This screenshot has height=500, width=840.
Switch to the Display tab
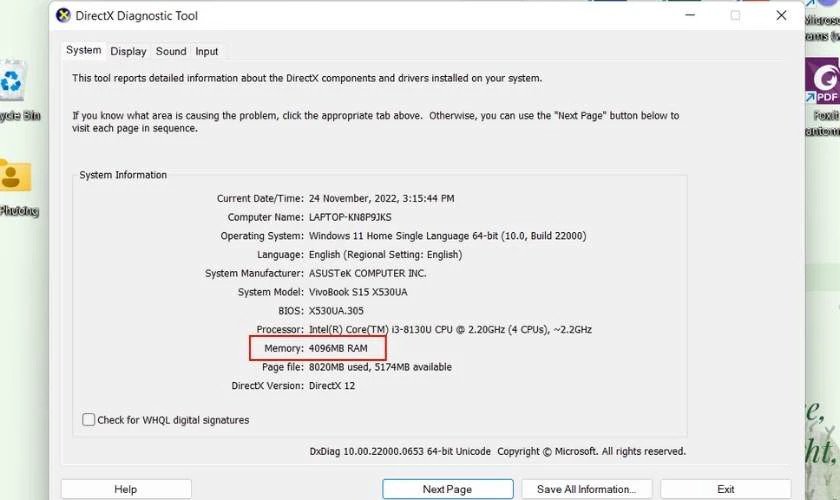pos(129,51)
